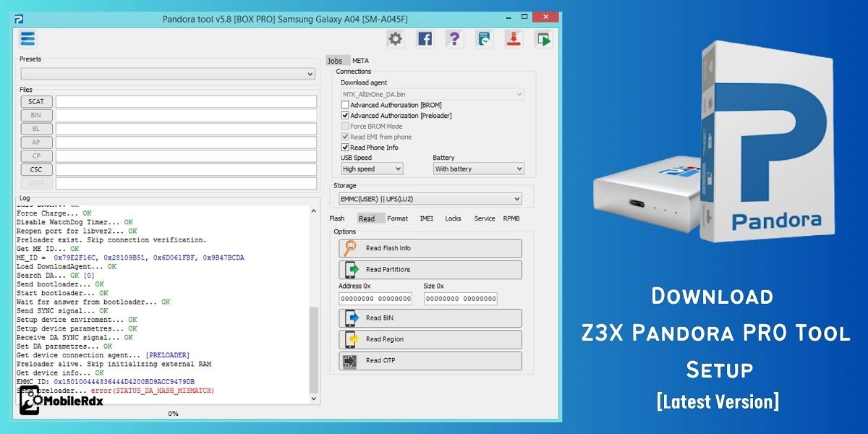This screenshot has height=434, width=868.
Task: Click the progress bar showing 0%
Action: pos(171,414)
